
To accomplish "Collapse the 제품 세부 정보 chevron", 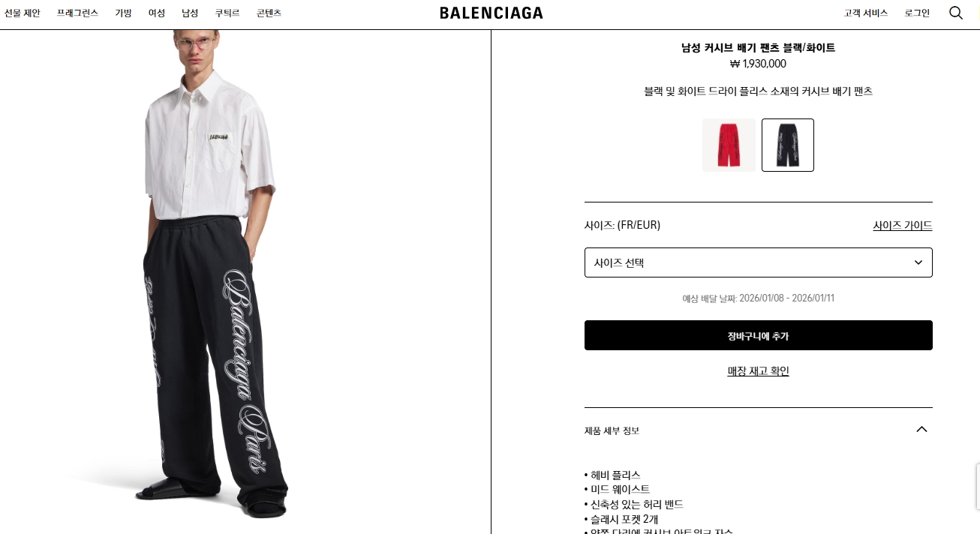I will pyautogui.click(x=922, y=429).
